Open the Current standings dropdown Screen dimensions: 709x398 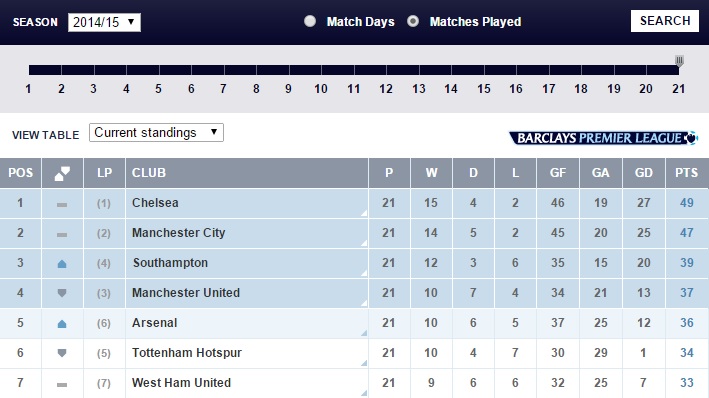156,133
